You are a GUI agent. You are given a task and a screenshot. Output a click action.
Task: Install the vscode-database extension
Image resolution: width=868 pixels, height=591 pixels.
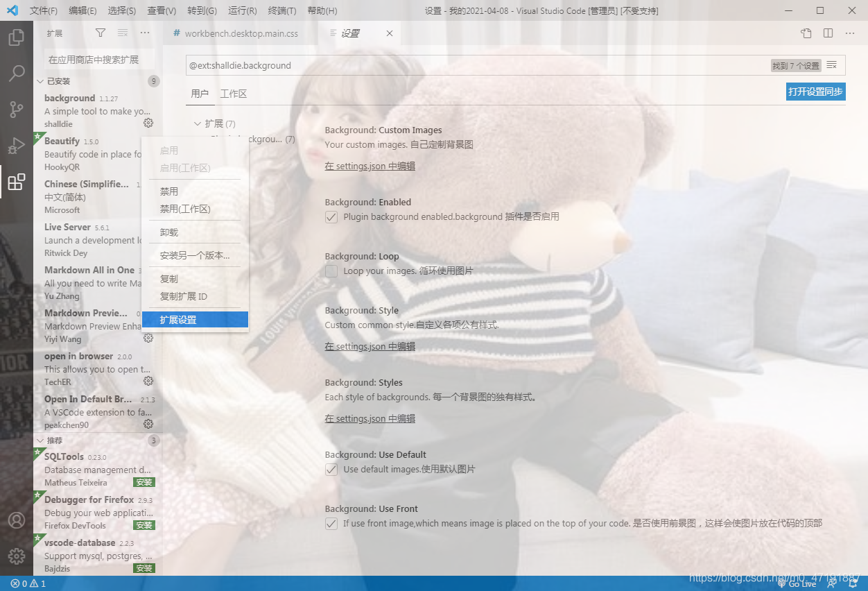144,568
